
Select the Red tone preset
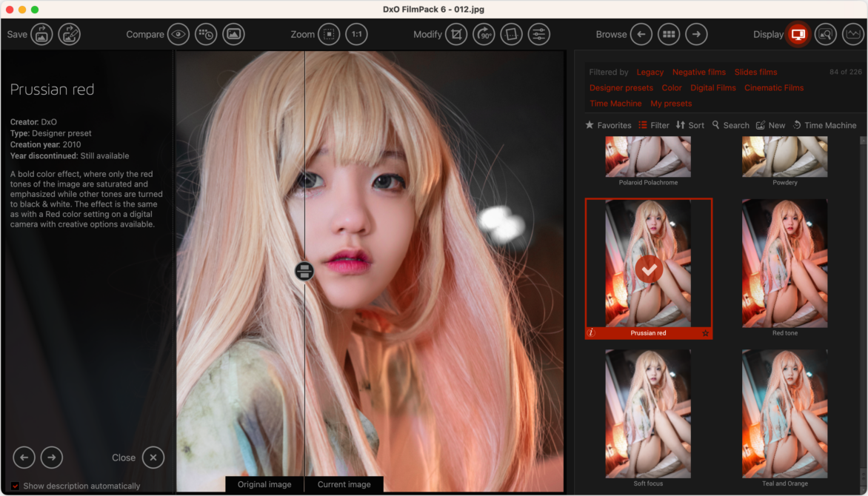(785, 264)
